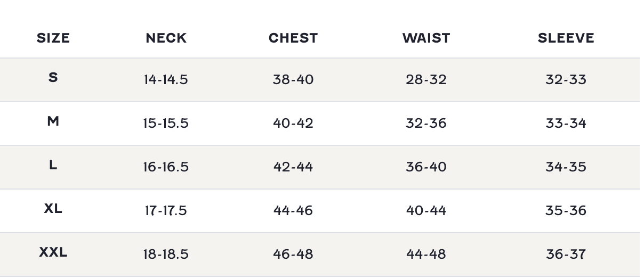Click neck measurement 18-18.5
The height and width of the screenshot is (279, 644).
click(166, 255)
